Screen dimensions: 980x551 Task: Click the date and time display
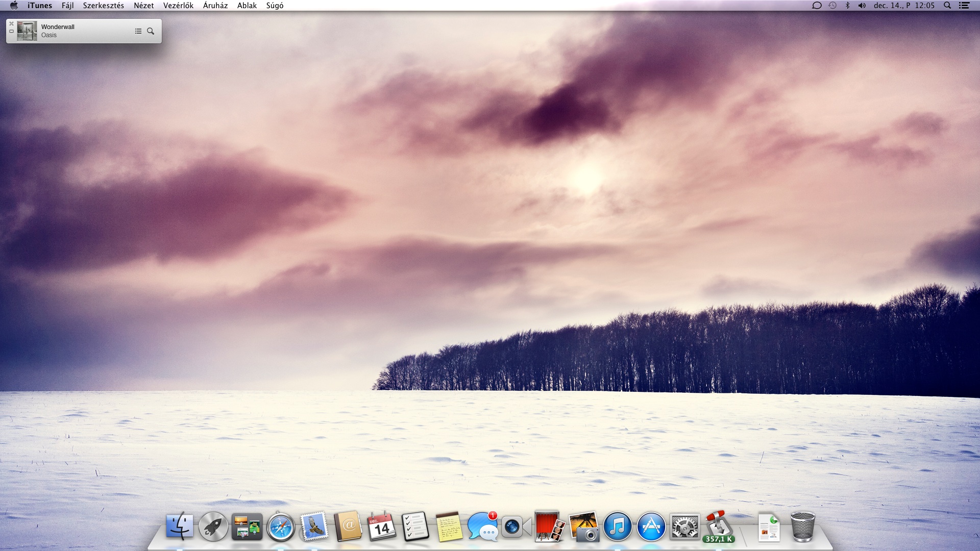(x=904, y=6)
